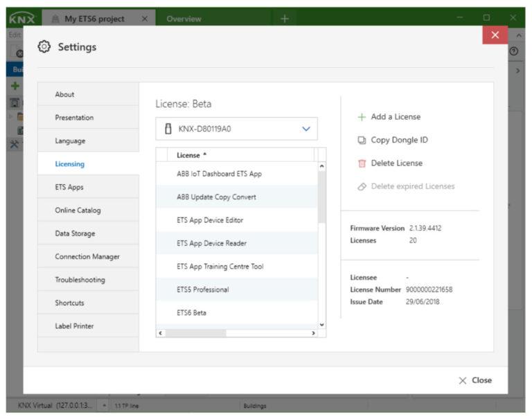Image resolution: width=532 pixels, height=419 pixels.
Task: Click the horizontal scroll right arrow
Action: pos(313,333)
